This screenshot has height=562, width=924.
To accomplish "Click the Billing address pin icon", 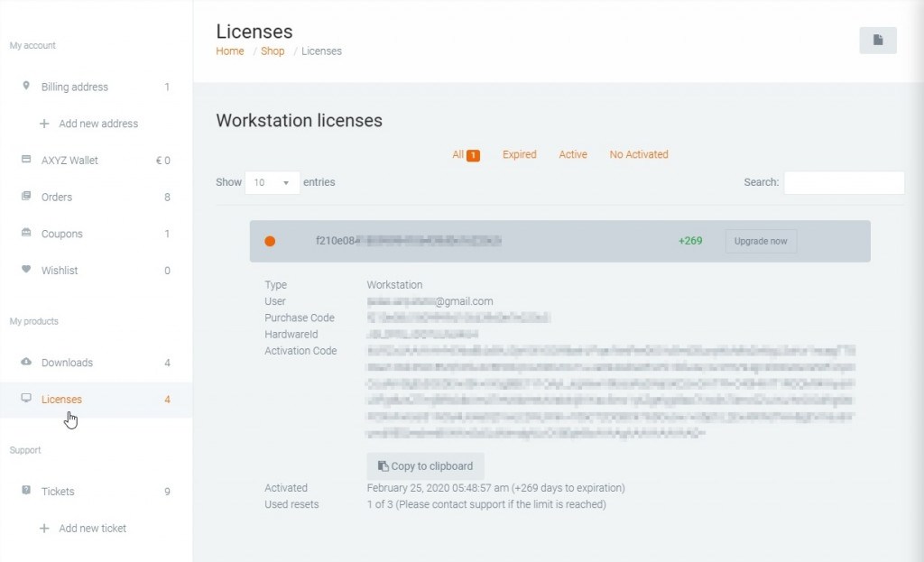I will pyautogui.click(x=26, y=87).
